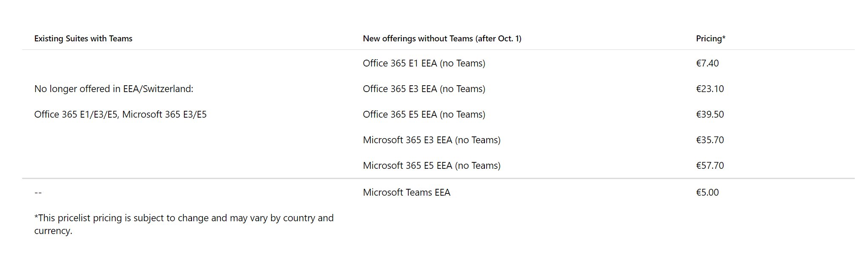Click the word 'currency.' in the footnote
Viewport: 868px width, 263px height.
[x=53, y=231]
